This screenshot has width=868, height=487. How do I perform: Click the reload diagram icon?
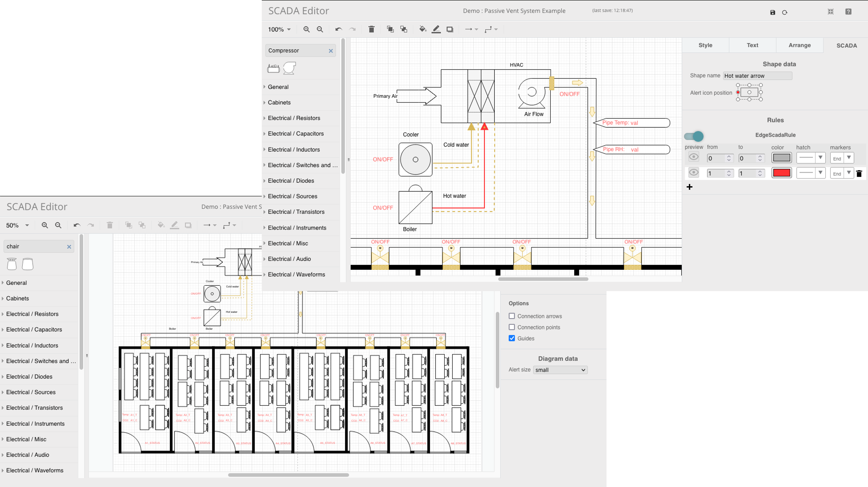click(785, 12)
